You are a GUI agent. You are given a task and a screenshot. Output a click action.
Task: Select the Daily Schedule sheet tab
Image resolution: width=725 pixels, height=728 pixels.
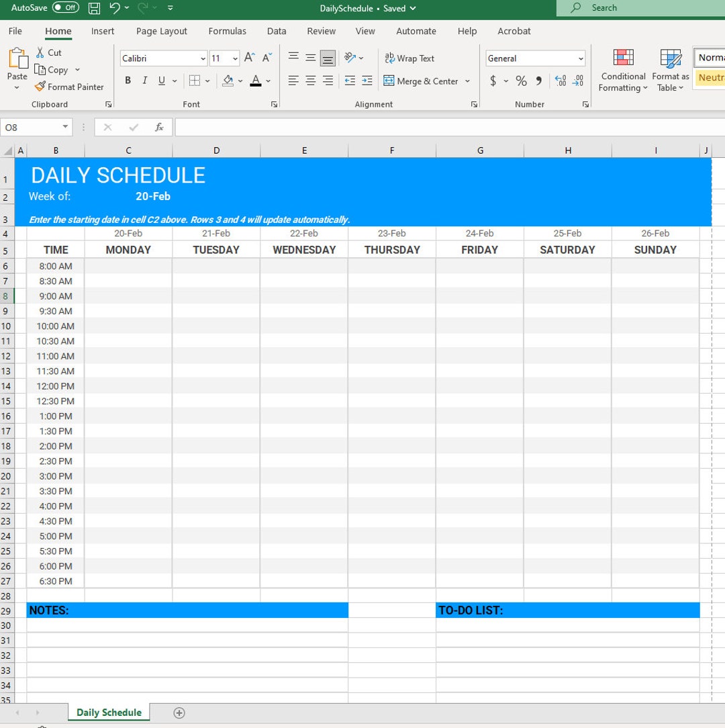pos(108,713)
